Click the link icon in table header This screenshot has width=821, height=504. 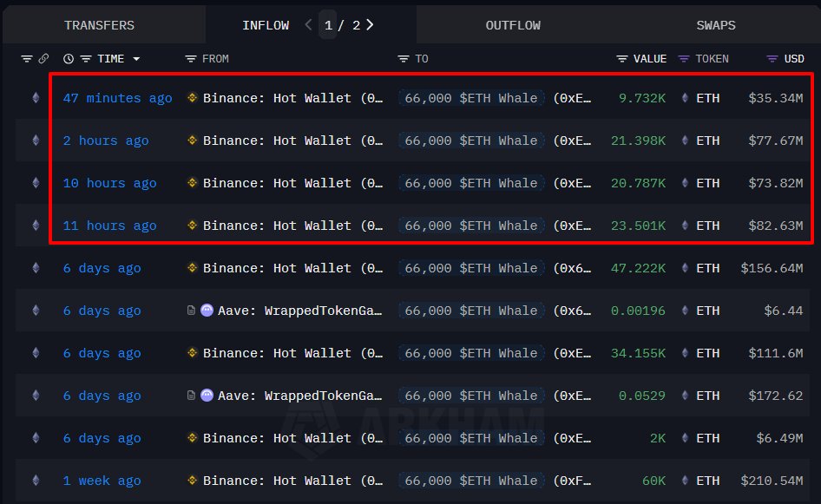(x=43, y=59)
